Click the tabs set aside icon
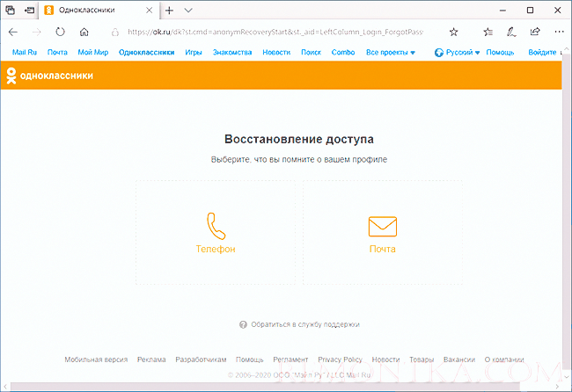The image size is (572, 392). pyautogui.click(x=11, y=11)
